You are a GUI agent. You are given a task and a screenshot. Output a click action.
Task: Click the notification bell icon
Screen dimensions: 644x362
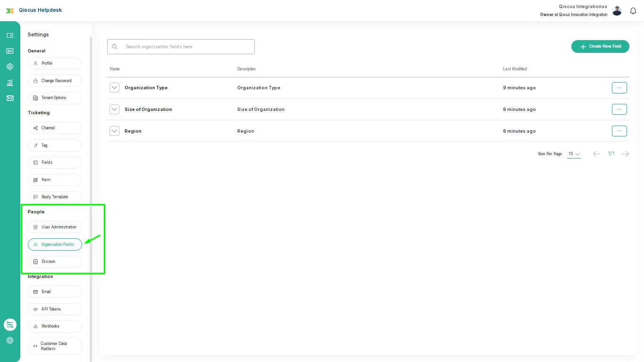633,11
